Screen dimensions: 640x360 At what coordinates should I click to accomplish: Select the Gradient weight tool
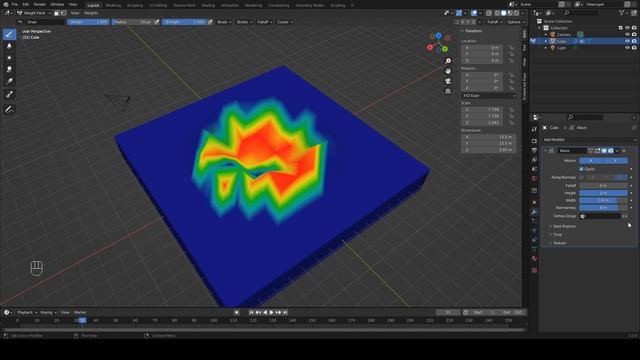pos(9,81)
